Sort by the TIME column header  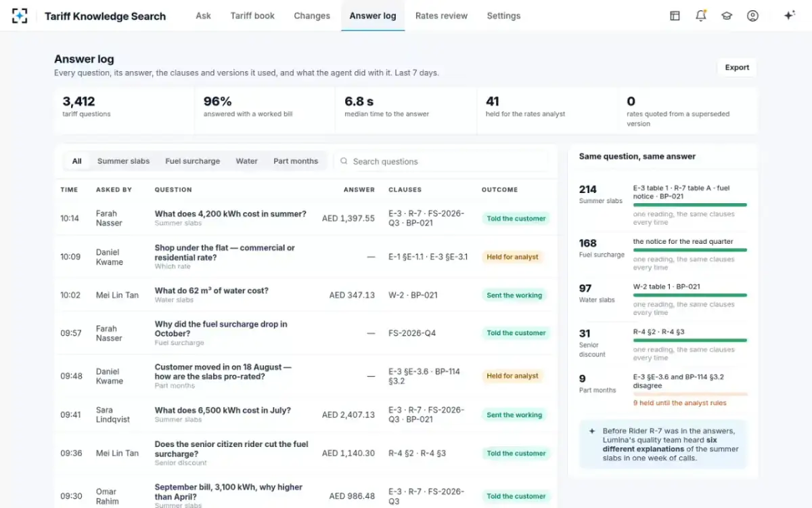(x=69, y=190)
